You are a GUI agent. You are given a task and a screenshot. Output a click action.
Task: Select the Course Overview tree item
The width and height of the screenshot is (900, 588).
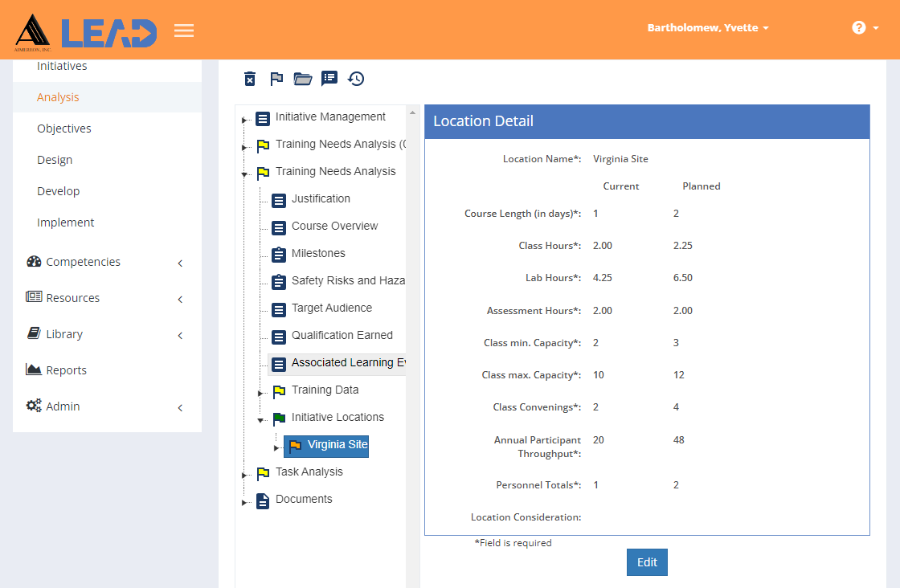334,226
